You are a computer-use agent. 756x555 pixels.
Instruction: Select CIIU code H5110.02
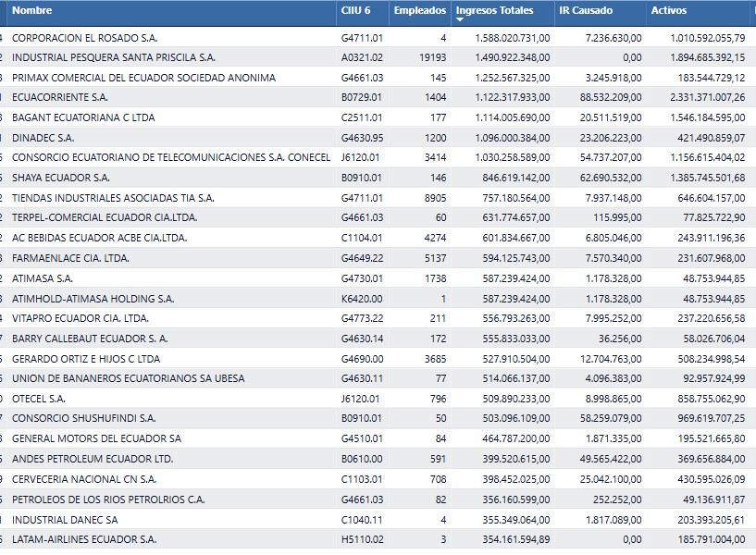click(x=362, y=539)
